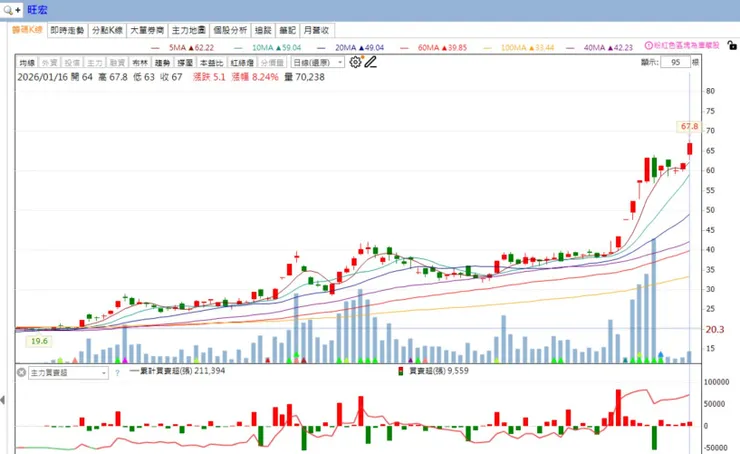Screen dimensions: 740x454
Task: Toggle the 撐壓 support-resistance overlay
Action: (x=185, y=62)
